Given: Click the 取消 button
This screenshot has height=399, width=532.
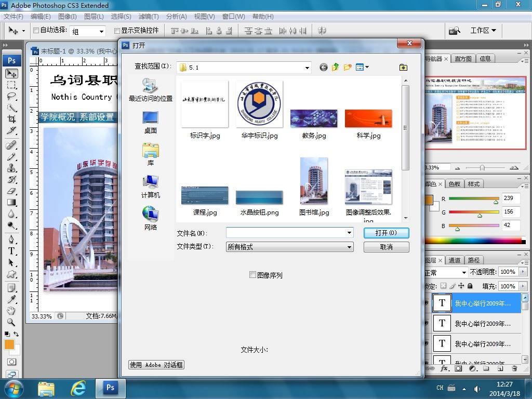Looking at the screenshot, I should (x=386, y=247).
